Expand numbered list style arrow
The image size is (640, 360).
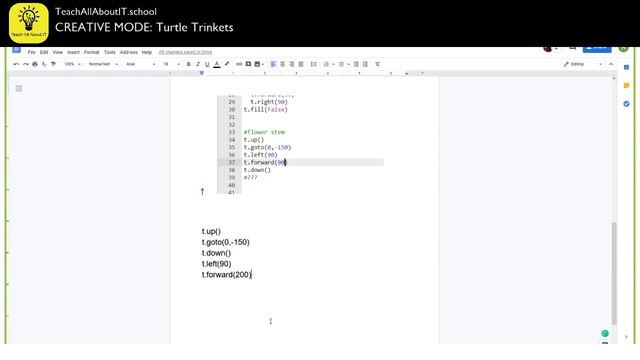333,64
